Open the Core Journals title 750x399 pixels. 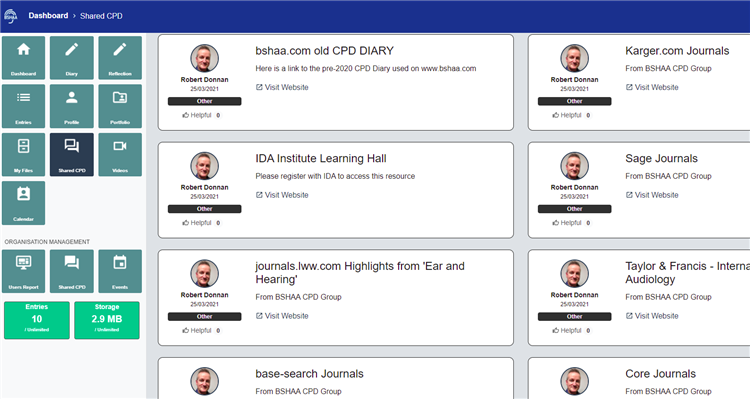coord(661,374)
